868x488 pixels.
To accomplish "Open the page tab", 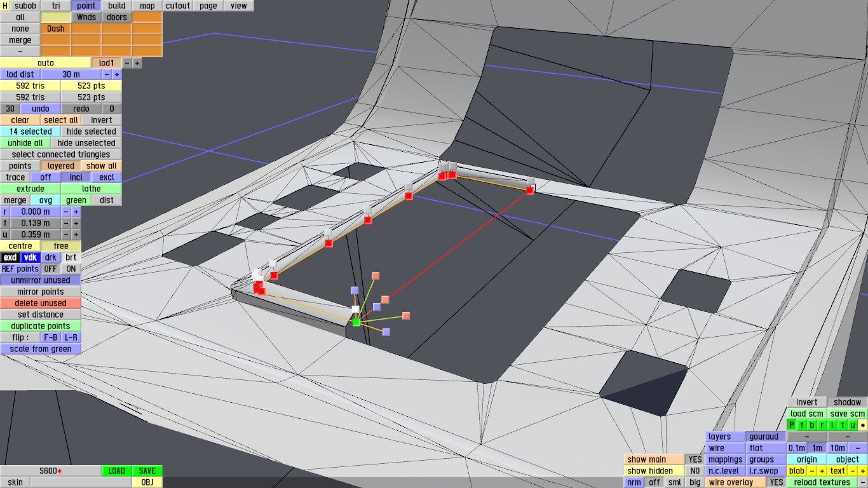I will [x=208, y=6].
